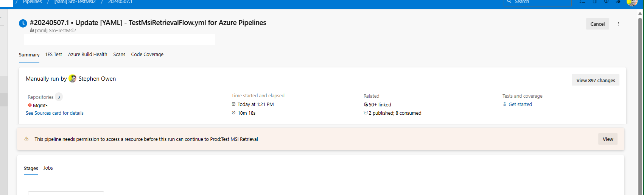Click the [Yaml] Sro-TestMsi2 breadcrumb
Image resolution: width=644 pixels, height=195 pixels.
click(x=75, y=2)
